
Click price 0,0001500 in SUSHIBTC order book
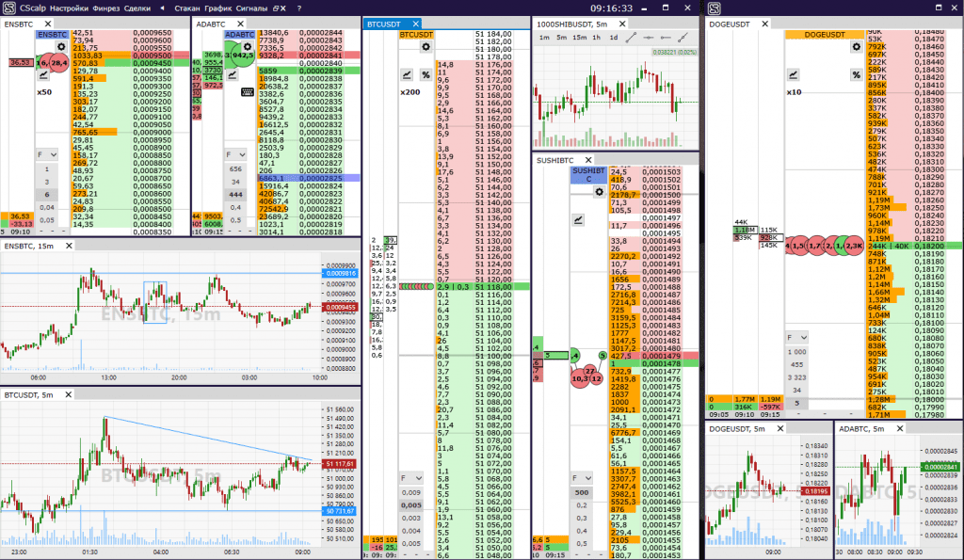pos(662,195)
